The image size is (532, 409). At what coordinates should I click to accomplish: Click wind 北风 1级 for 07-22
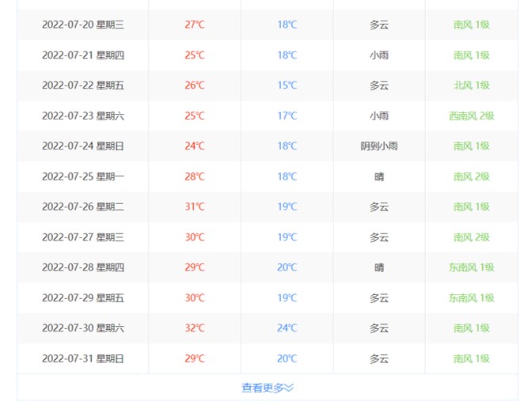point(472,85)
